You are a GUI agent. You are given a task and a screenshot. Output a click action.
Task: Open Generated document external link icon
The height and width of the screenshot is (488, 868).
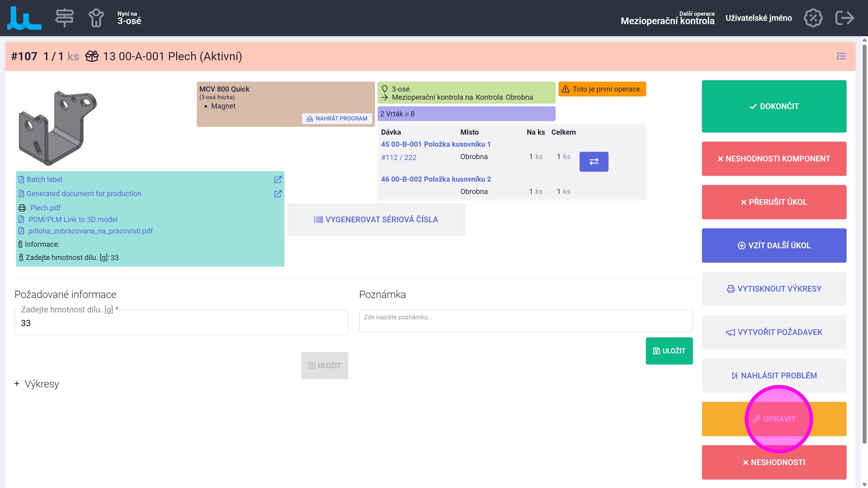[x=278, y=194]
